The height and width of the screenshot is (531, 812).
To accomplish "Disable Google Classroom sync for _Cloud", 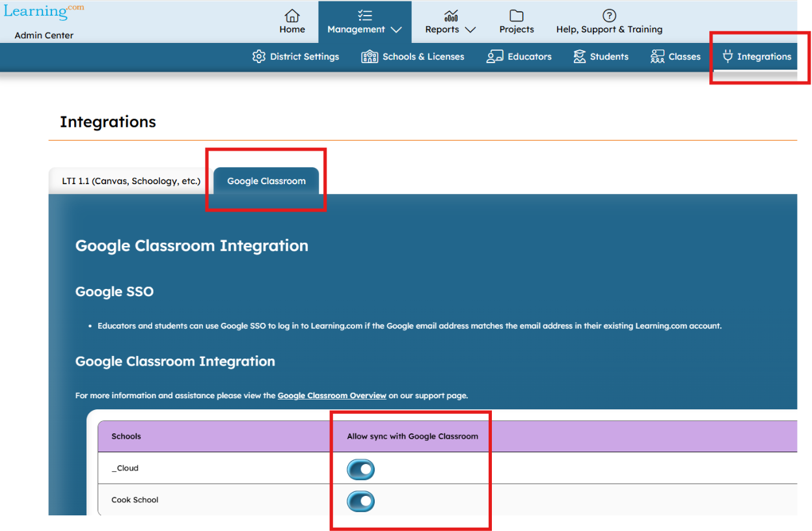I will point(361,469).
